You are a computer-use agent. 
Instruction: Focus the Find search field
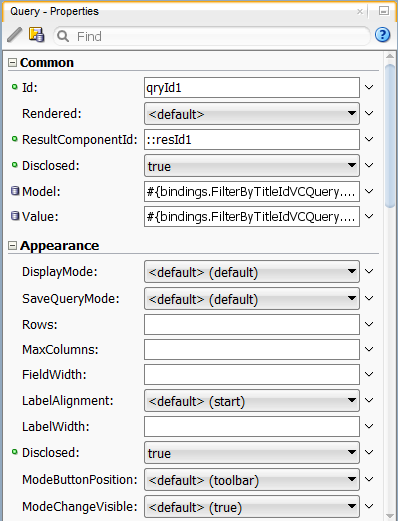(x=212, y=36)
